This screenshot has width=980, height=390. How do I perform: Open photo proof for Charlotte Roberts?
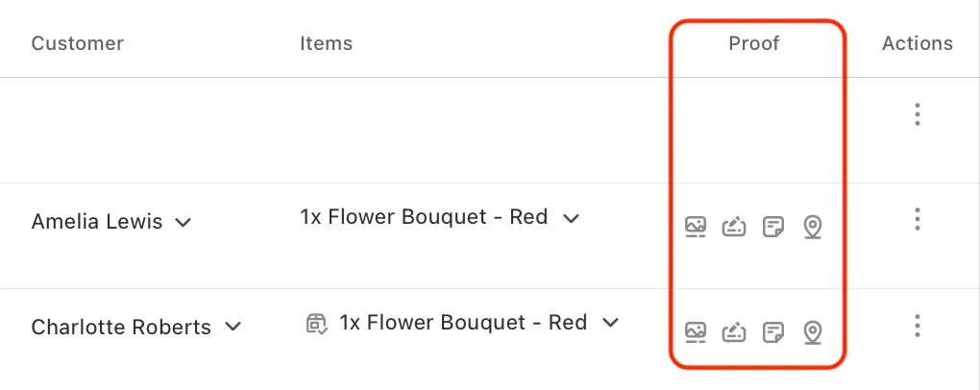(x=695, y=331)
